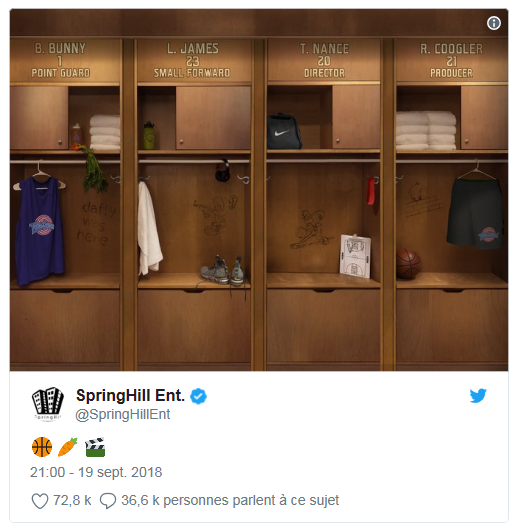This screenshot has width=517, height=531.
Task: Open the tweet timestamp 21:00 - 19 sept. 2018
Action: [96, 472]
